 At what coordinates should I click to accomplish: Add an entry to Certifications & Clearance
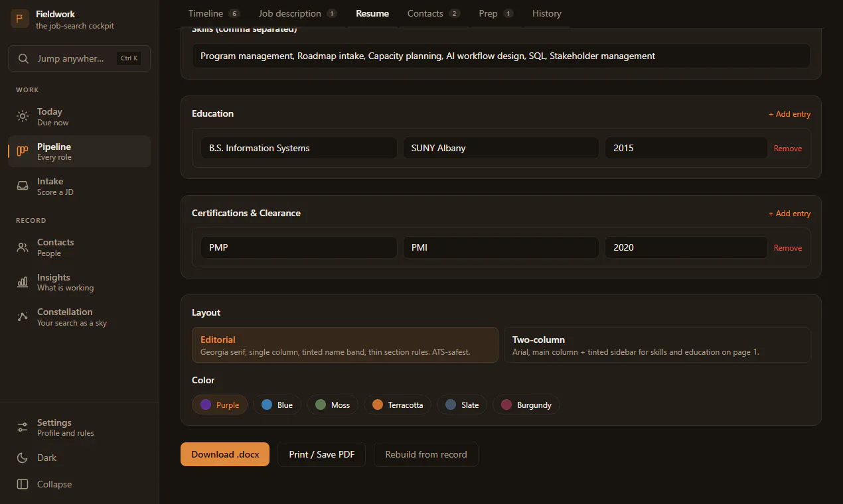coord(789,214)
